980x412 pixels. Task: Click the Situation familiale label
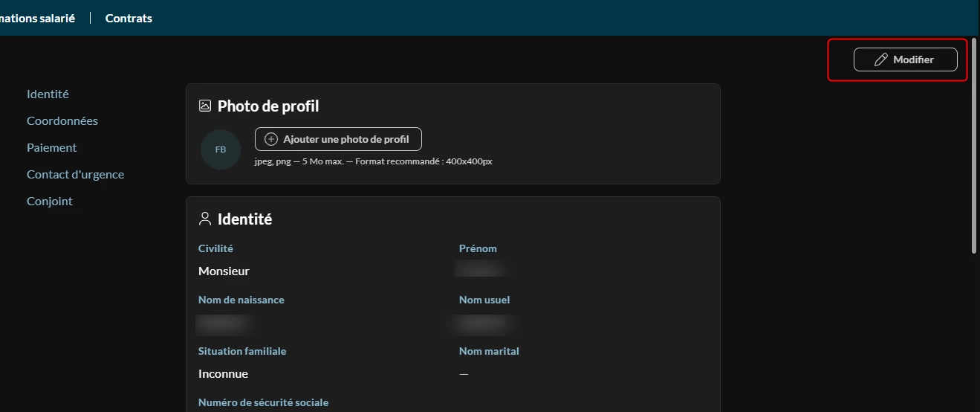coord(242,351)
